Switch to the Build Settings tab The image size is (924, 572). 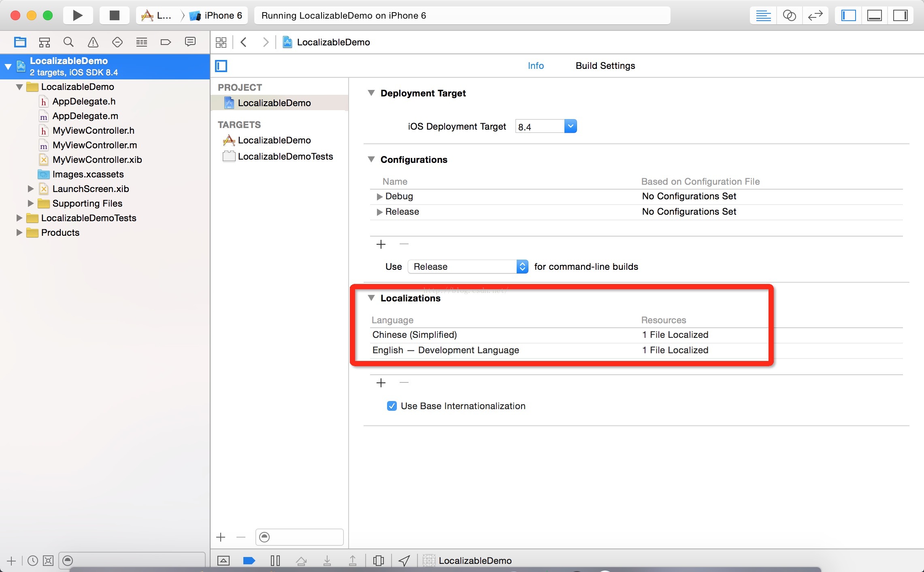pyautogui.click(x=605, y=66)
